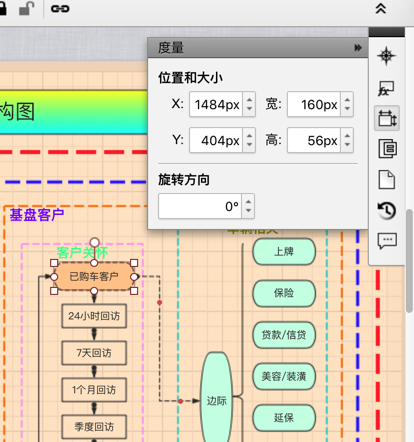414x442 pixels.
Task: Select the 季度回访 box
Action: (94, 427)
